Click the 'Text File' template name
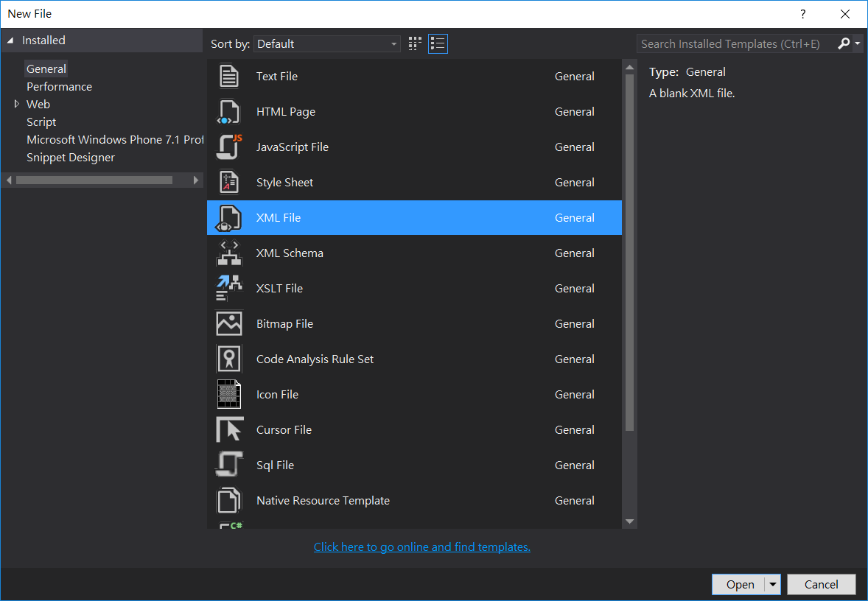 pos(277,77)
